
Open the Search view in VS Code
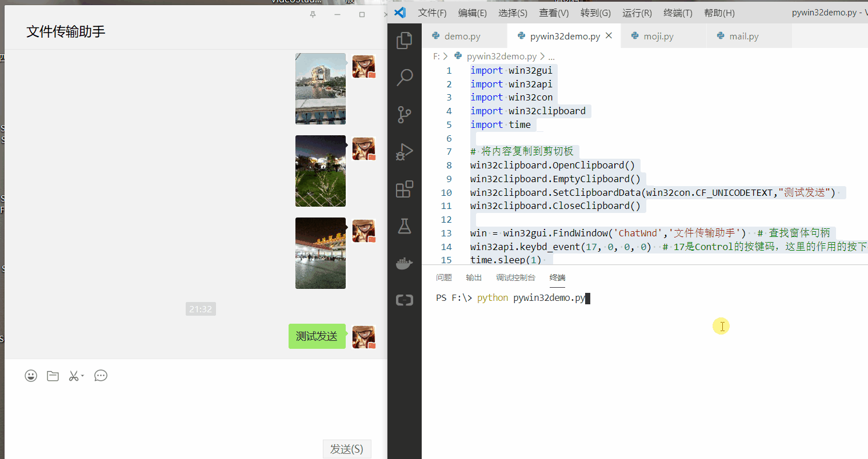tap(405, 77)
